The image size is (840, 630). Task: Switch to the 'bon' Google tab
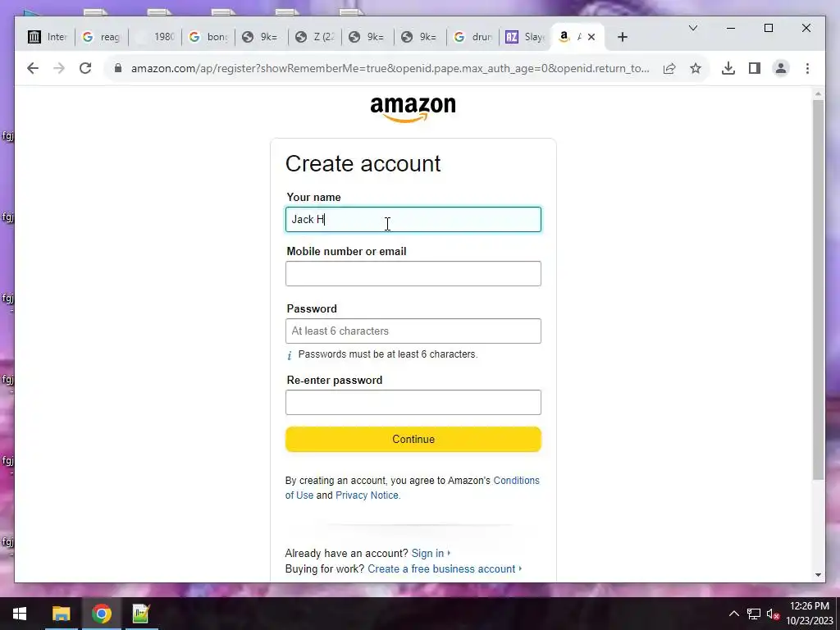tap(208, 37)
